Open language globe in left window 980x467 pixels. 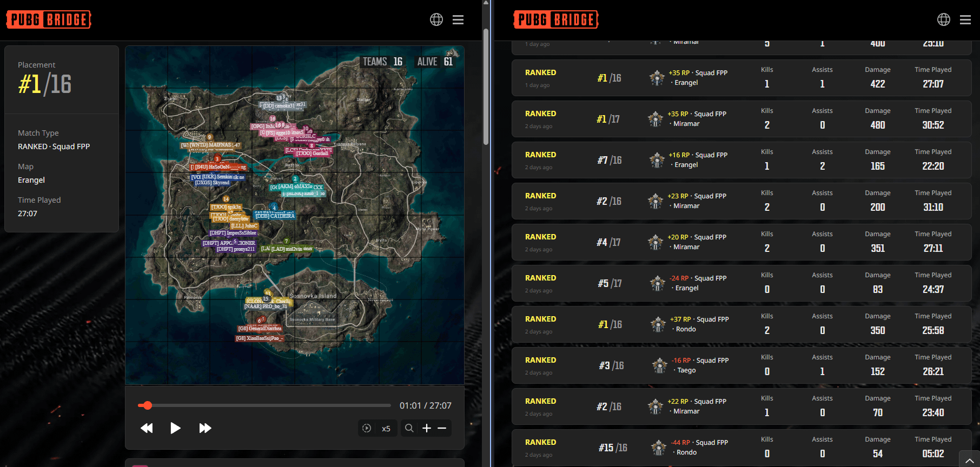[436, 19]
